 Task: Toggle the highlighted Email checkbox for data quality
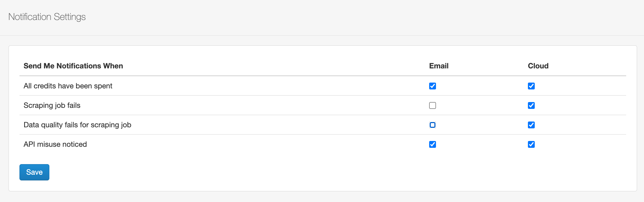pos(433,125)
